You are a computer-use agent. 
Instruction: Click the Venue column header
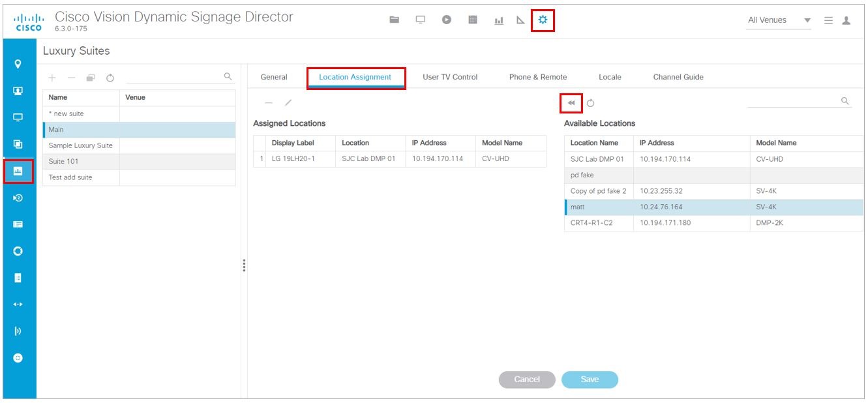pos(177,98)
